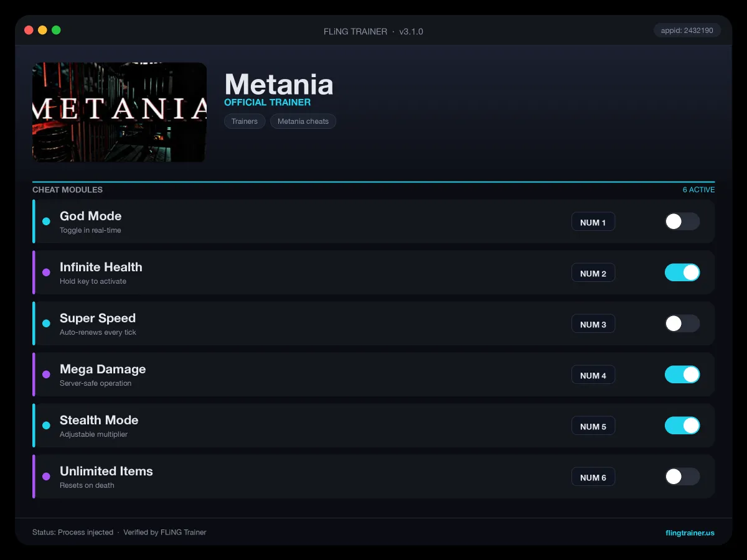Click the NUM 1 hotkey button
Viewport: 747px width, 560px height.
coord(593,222)
